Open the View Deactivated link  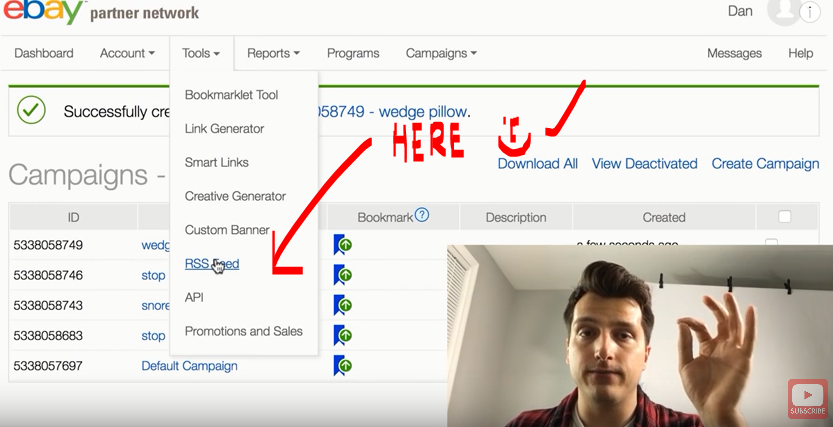(644, 164)
